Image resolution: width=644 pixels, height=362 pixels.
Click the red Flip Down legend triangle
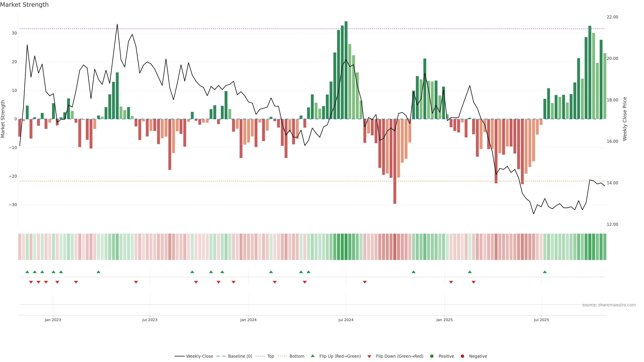coord(369,356)
